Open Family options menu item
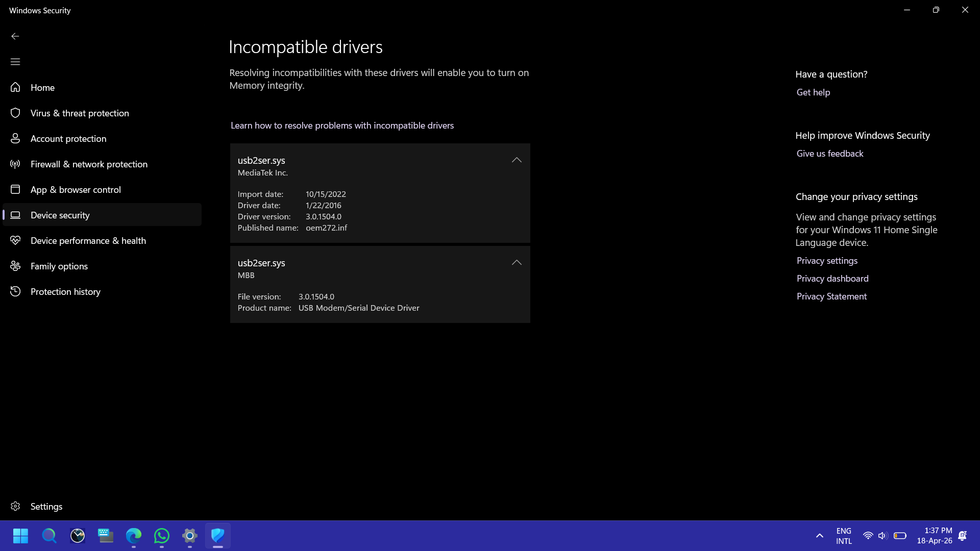The image size is (980, 551). pos(102,266)
